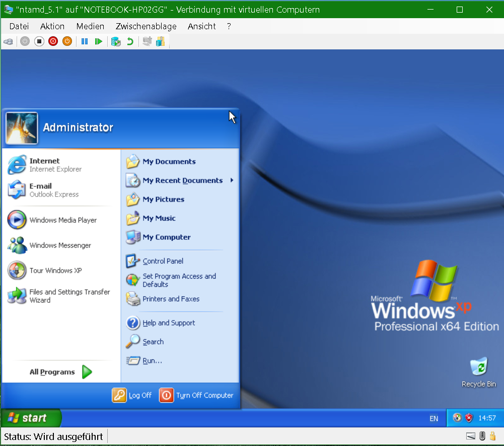The width and height of the screenshot is (504, 446).
Task: Start Tour Windows XP
Action: click(x=60, y=270)
